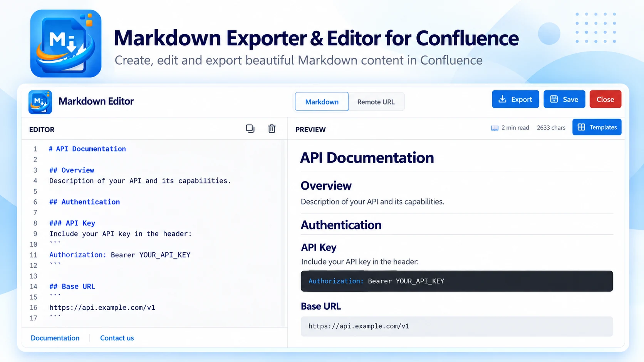Open the Documentation link
This screenshot has height=362, width=644.
point(55,338)
